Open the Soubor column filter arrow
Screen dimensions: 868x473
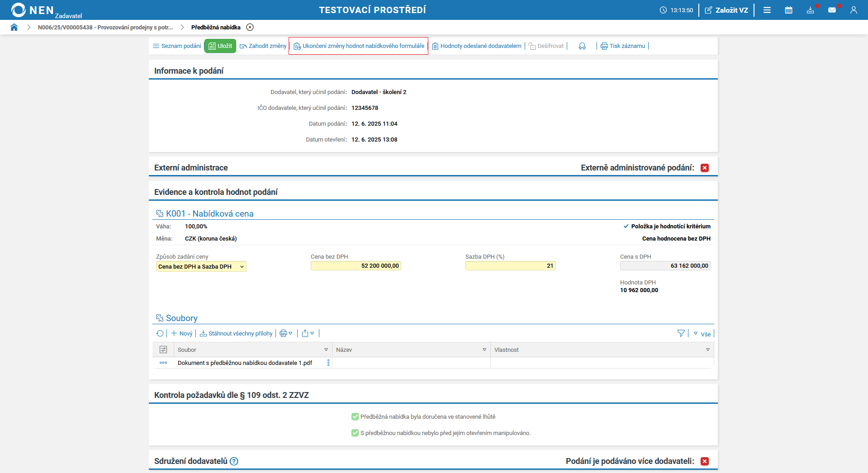(326, 350)
